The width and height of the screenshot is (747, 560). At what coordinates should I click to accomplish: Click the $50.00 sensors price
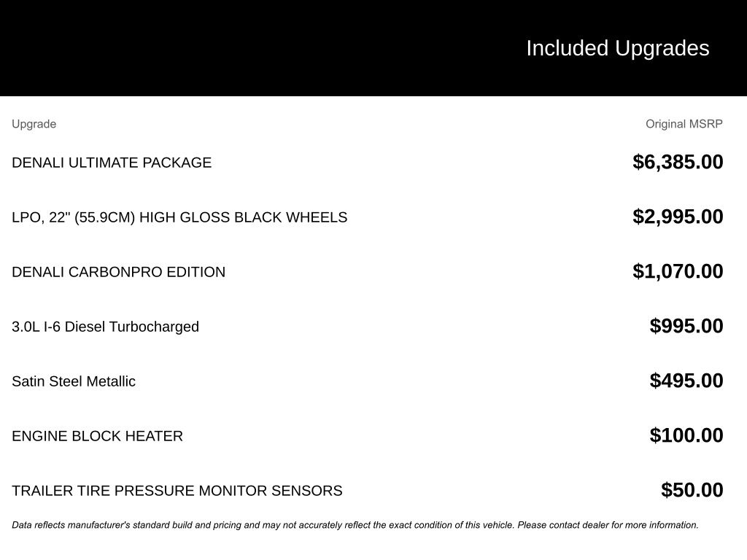coord(692,491)
